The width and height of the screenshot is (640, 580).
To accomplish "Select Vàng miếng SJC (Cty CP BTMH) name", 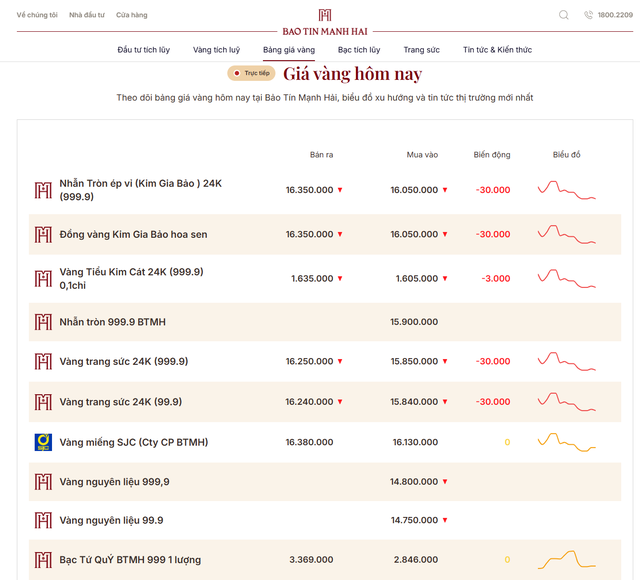I will 134,442.
